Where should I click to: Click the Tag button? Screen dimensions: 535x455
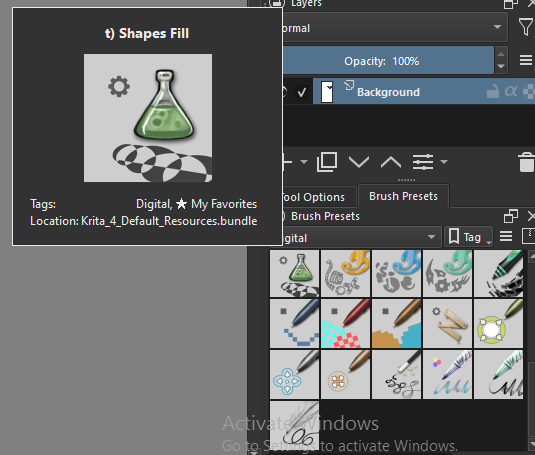pos(468,237)
